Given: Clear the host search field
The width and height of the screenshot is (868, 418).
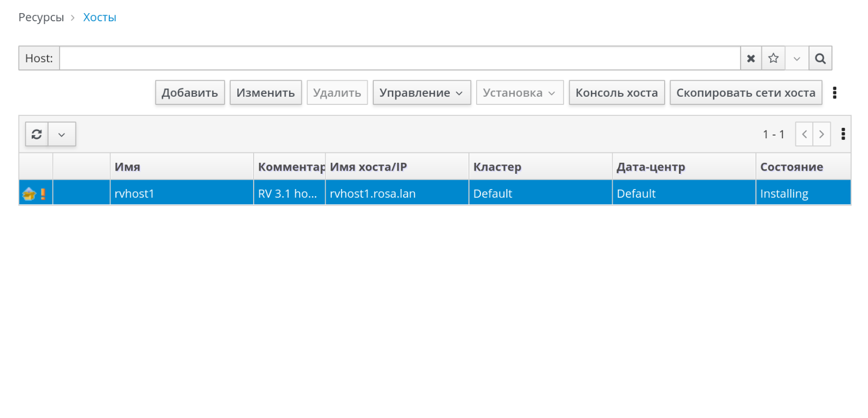Looking at the screenshot, I should (x=751, y=58).
